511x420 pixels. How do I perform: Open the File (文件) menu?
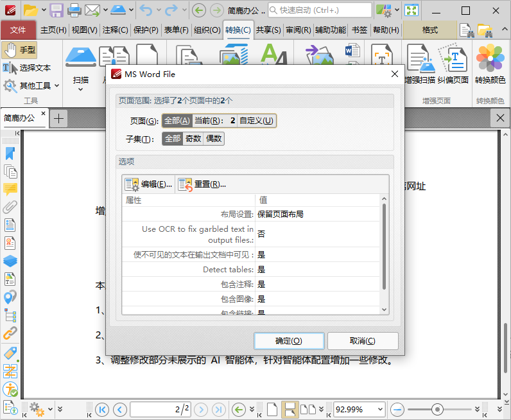(x=18, y=30)
